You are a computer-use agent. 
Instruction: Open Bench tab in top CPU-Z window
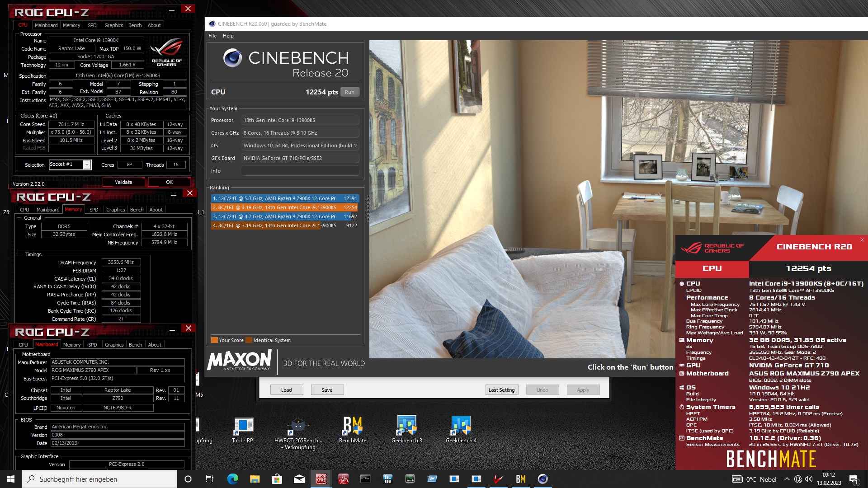pyautogui.click(x=135, y=25)
